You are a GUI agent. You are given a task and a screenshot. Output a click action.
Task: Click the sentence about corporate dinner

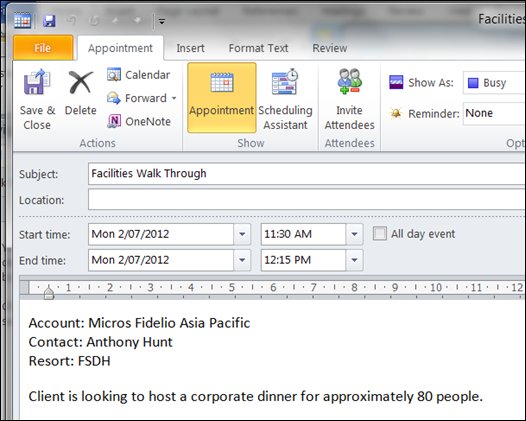(256, 397)
